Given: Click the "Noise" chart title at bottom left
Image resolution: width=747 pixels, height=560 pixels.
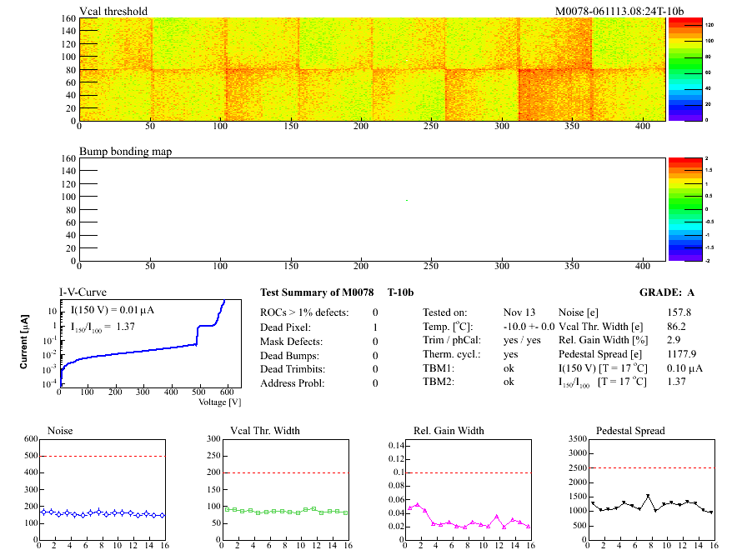Looking at the screenshot, I should pos(61,431).
